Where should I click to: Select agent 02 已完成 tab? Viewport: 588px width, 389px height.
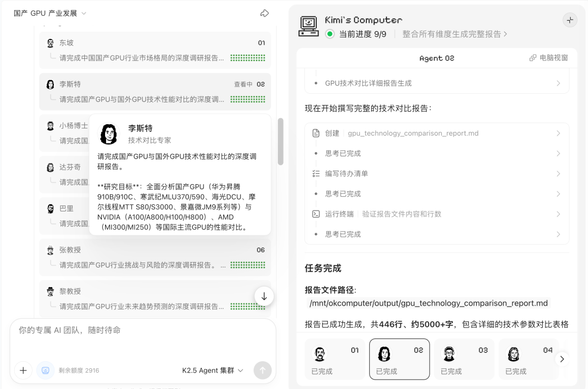(x=400, y=359)
